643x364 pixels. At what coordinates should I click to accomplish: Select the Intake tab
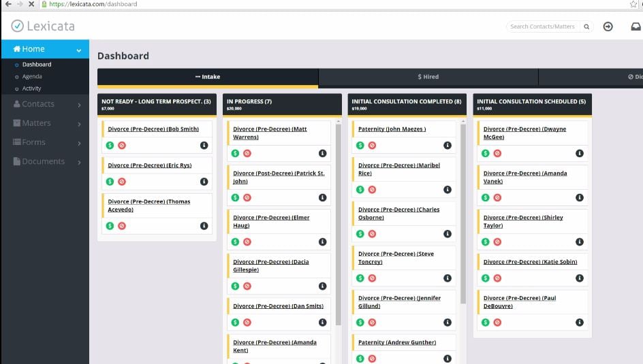(x=208, y=77)
